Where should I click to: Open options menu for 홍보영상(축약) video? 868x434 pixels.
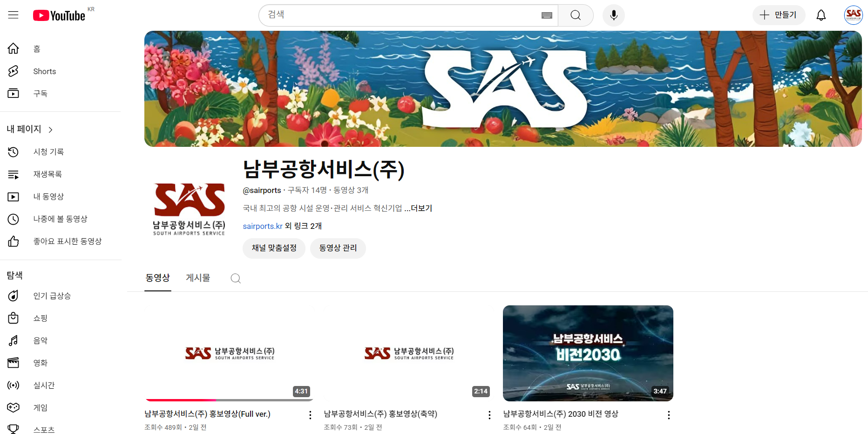click(x=489, y=415)
